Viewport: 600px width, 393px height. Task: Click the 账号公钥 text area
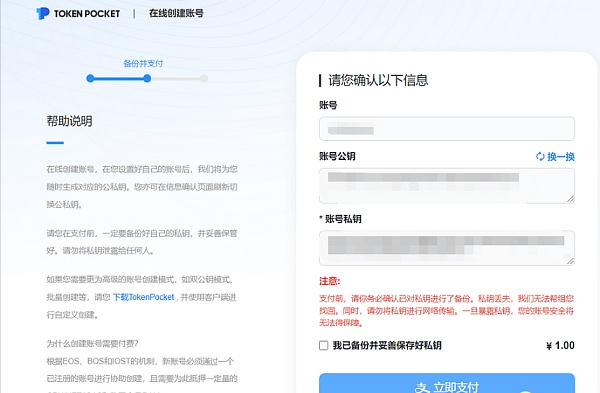coord(447,186)
